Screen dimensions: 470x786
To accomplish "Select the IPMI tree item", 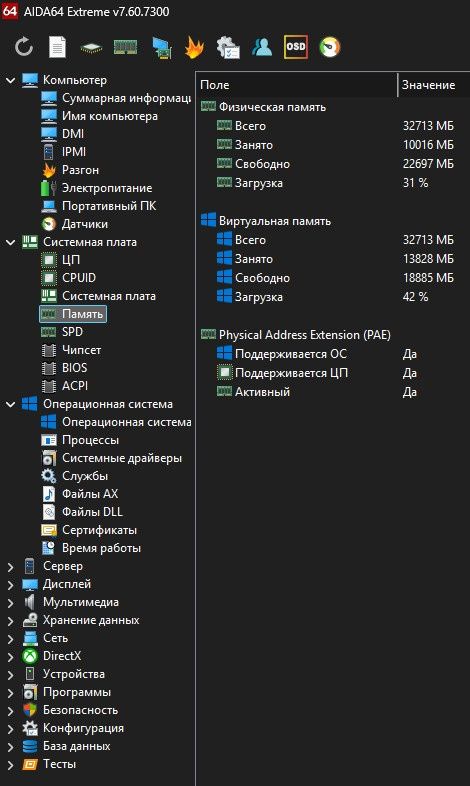I will [x=64, y=152].
